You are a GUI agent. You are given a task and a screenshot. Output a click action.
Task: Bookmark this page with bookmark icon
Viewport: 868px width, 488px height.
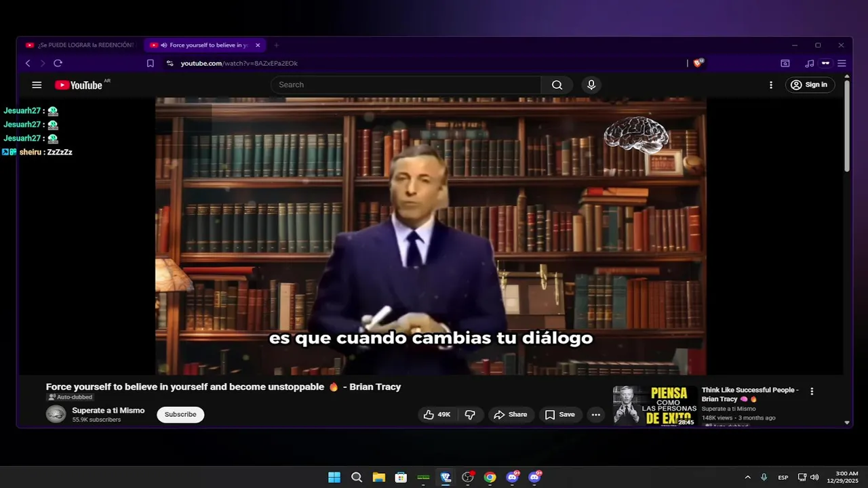(x=151, y=63)
